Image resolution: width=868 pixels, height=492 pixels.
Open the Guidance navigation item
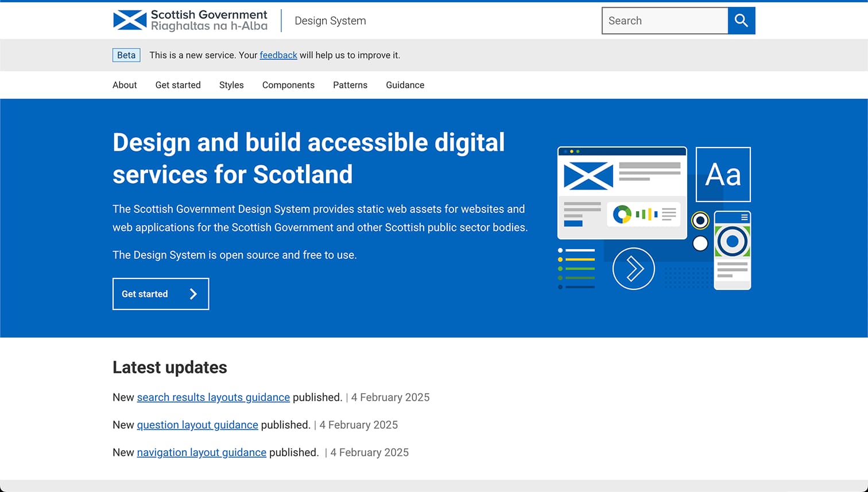click(x=405, y=85)
